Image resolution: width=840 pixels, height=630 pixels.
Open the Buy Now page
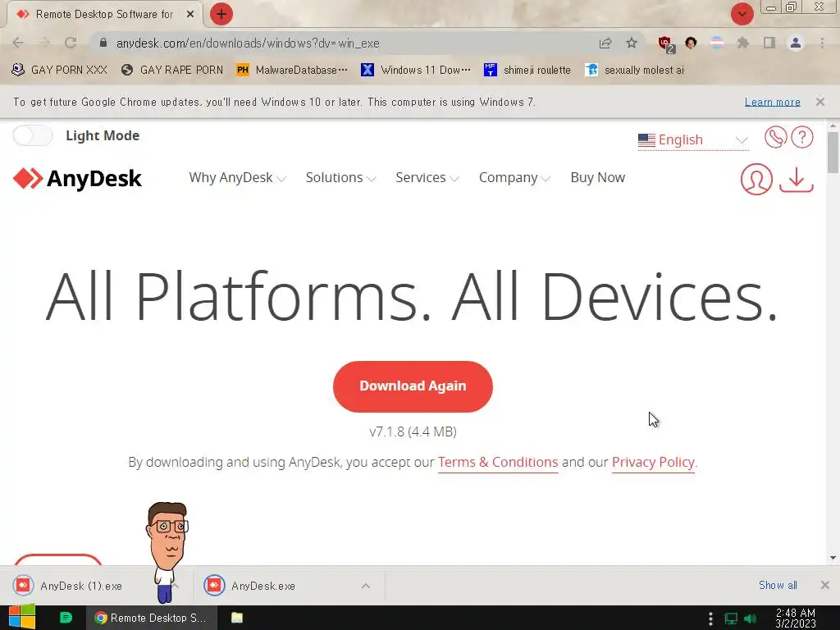(598, 178)
